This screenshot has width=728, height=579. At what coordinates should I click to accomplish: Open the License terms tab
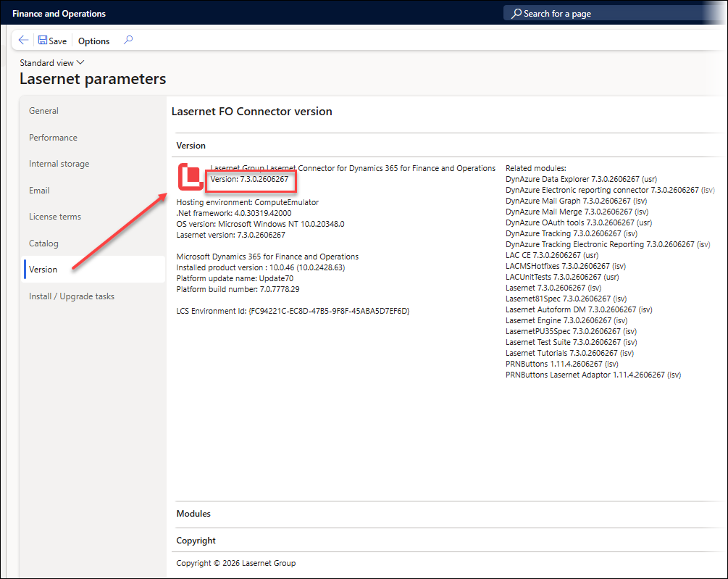tap(55, 217)
